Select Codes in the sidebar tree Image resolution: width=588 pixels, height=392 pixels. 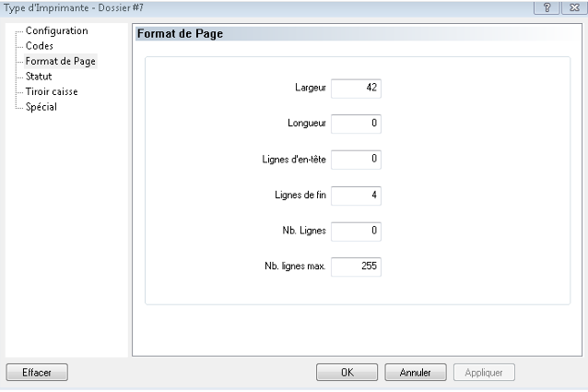tap(40, 46)
